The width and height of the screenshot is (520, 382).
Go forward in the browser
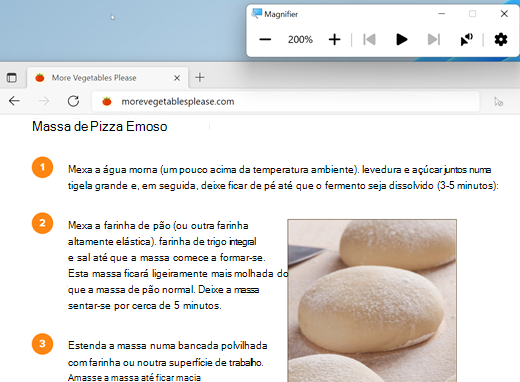pos(44,101)
